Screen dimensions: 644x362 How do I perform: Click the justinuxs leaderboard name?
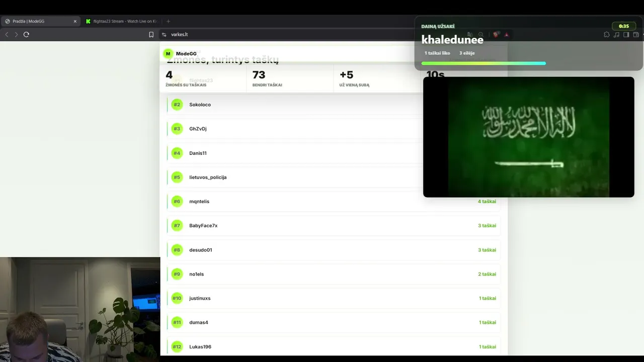tap(200, 298)
